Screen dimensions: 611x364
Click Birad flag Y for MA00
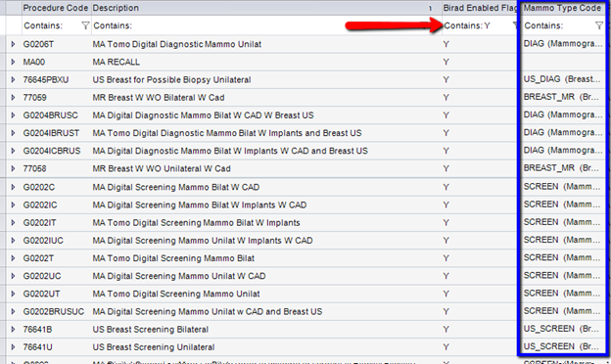click(x=446, y=62)
